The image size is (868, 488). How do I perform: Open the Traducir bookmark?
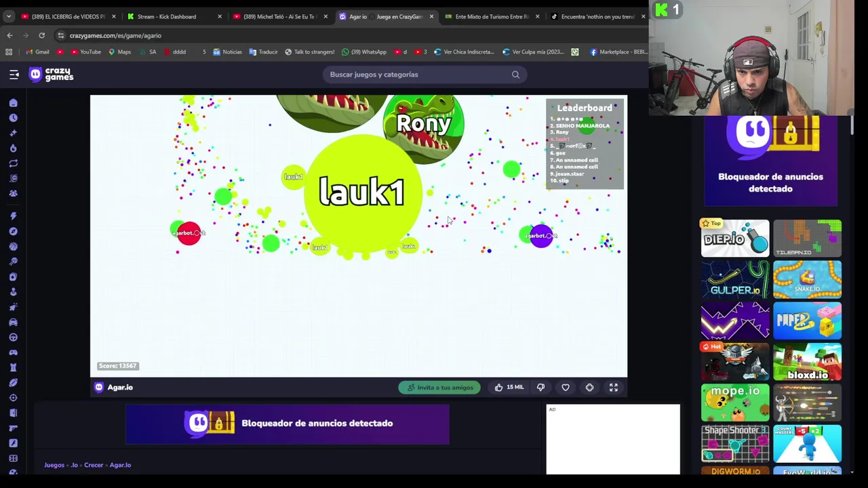264,52
